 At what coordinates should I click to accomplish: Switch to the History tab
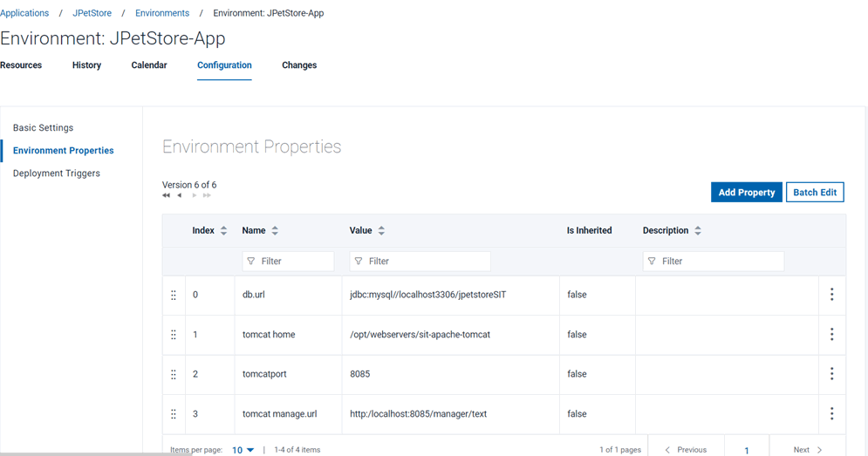click(x=86, y=65)
